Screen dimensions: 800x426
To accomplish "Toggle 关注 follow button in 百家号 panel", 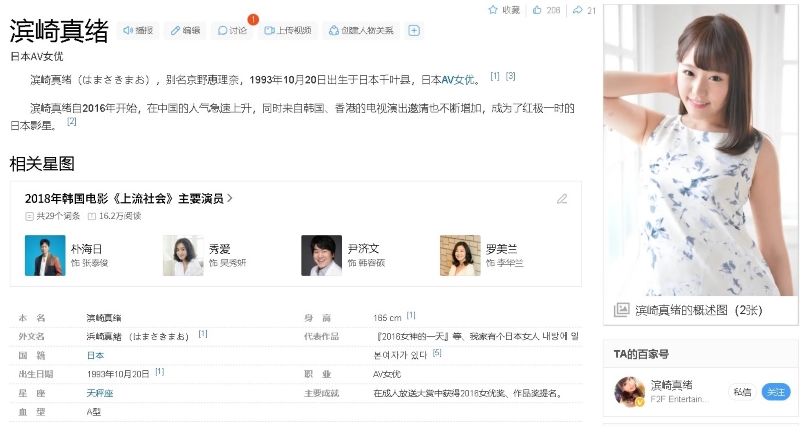I will (775, 392).
